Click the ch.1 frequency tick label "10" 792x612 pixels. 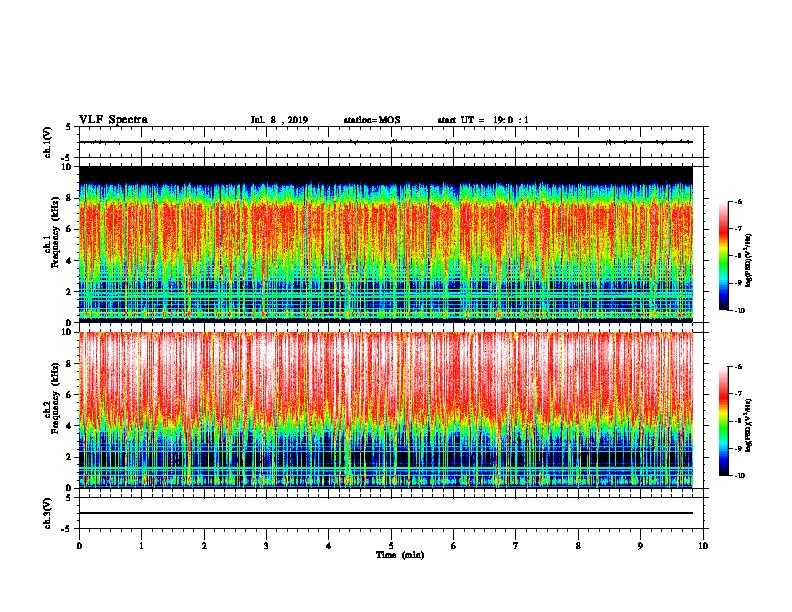click(67, 167)
